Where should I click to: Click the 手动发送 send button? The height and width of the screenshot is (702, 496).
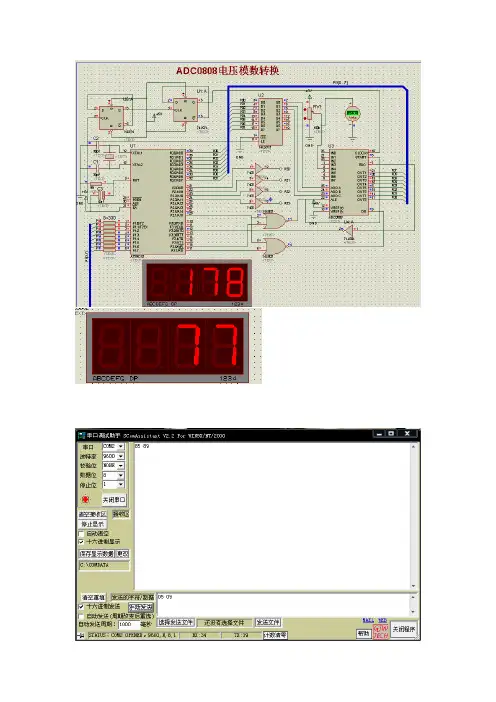coord(141,608)
